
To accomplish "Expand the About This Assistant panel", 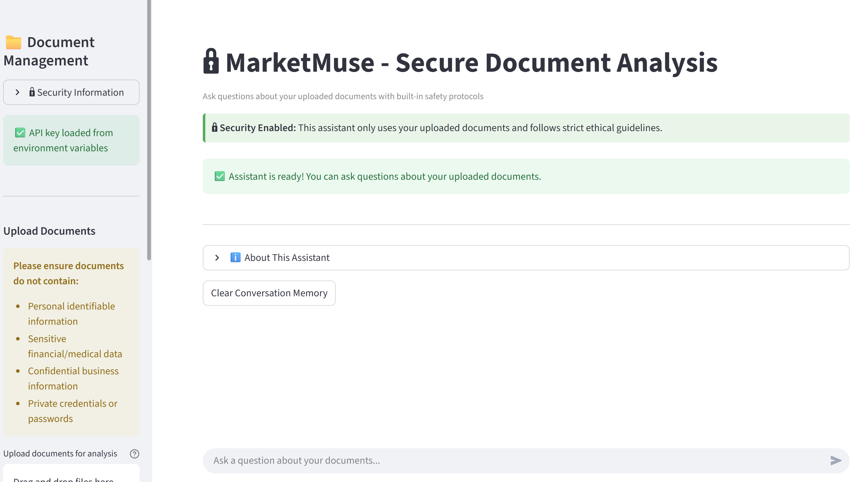I will [x=526, y=257].
